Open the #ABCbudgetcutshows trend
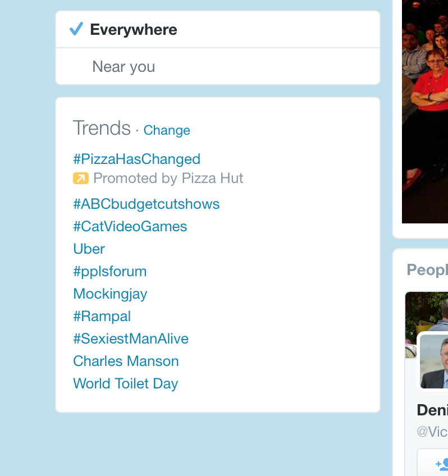Viewport: 448px width, 476px height. click(146, 204)
